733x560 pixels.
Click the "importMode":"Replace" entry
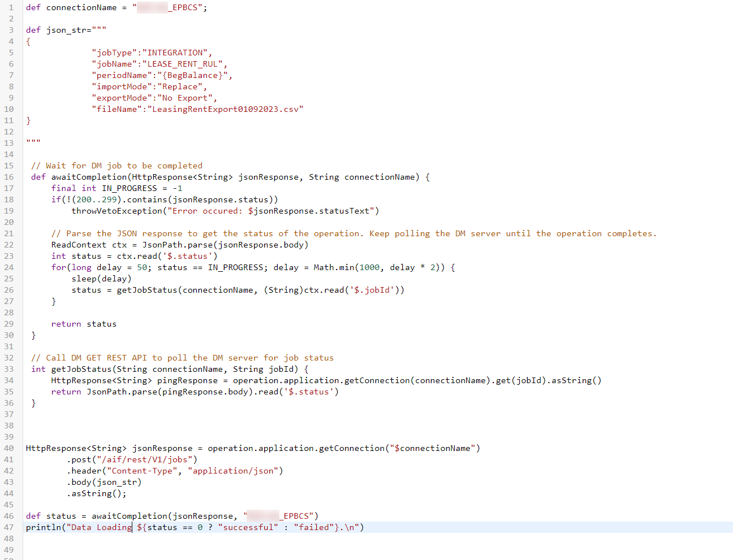pos(149,86)
